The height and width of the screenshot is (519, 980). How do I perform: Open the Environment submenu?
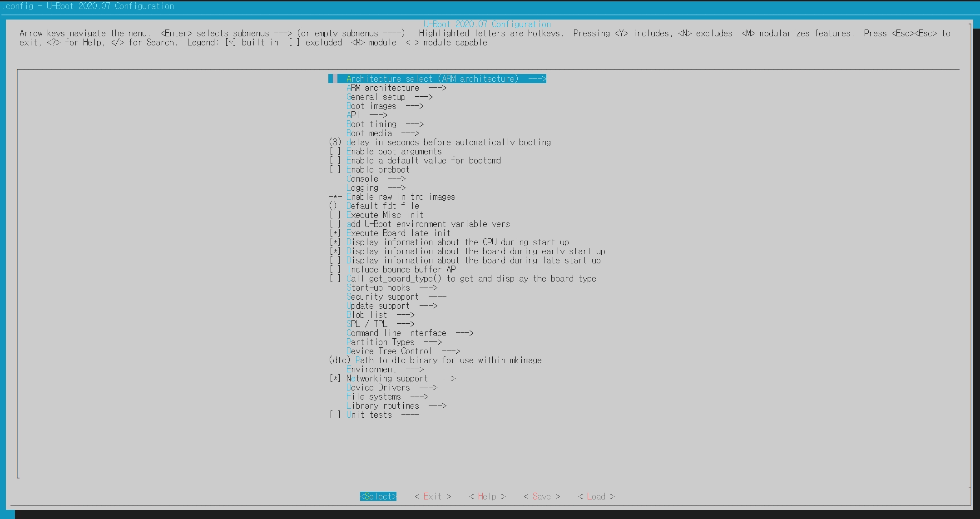tap(385, 369)
